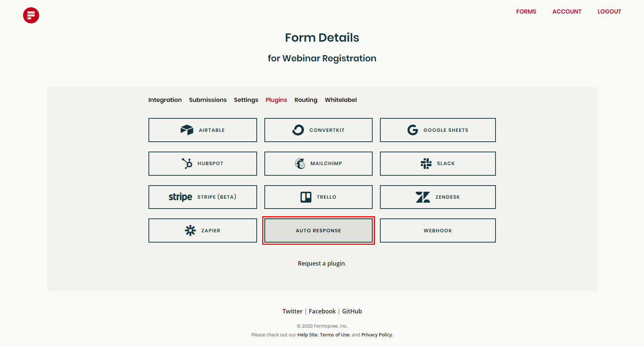
Task: Click the Formspree logo icon
Action: [x=31, y=15]
